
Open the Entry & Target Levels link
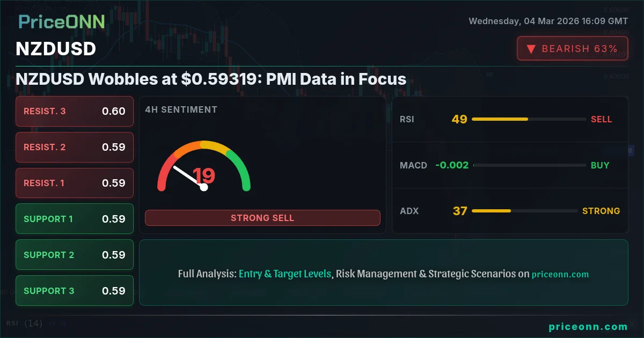coord(285,274)
